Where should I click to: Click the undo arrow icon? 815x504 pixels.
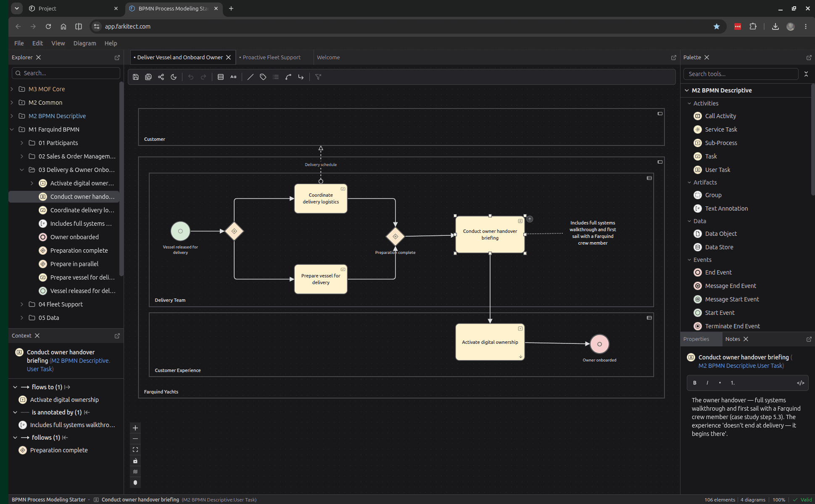(x=191, y=77)
